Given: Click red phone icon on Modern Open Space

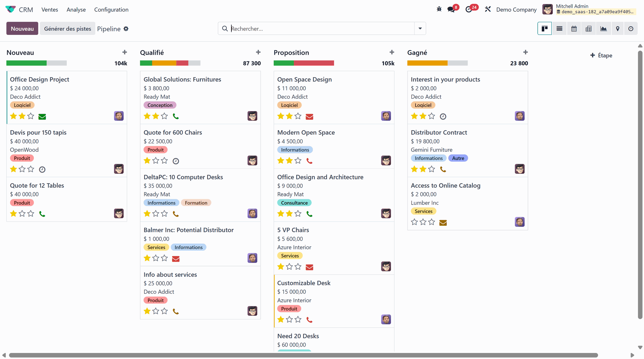Looking at the screenshot, I should click(x=310, y=161).
